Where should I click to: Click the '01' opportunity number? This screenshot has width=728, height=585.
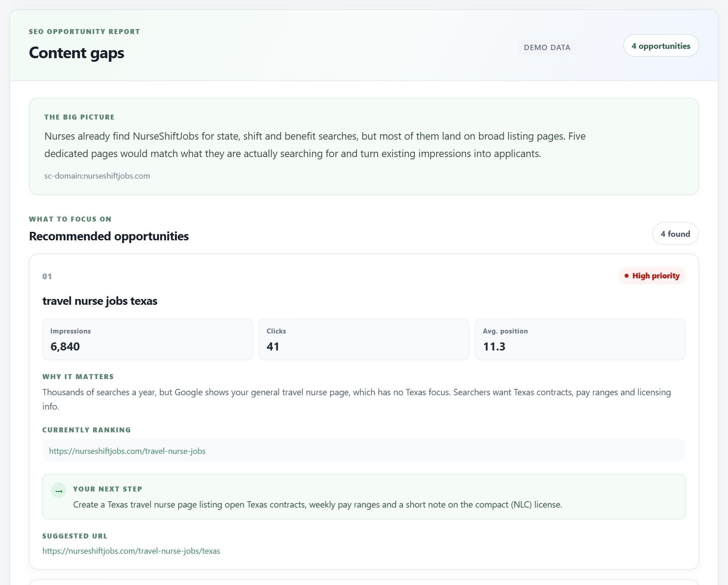click(47, 277)
